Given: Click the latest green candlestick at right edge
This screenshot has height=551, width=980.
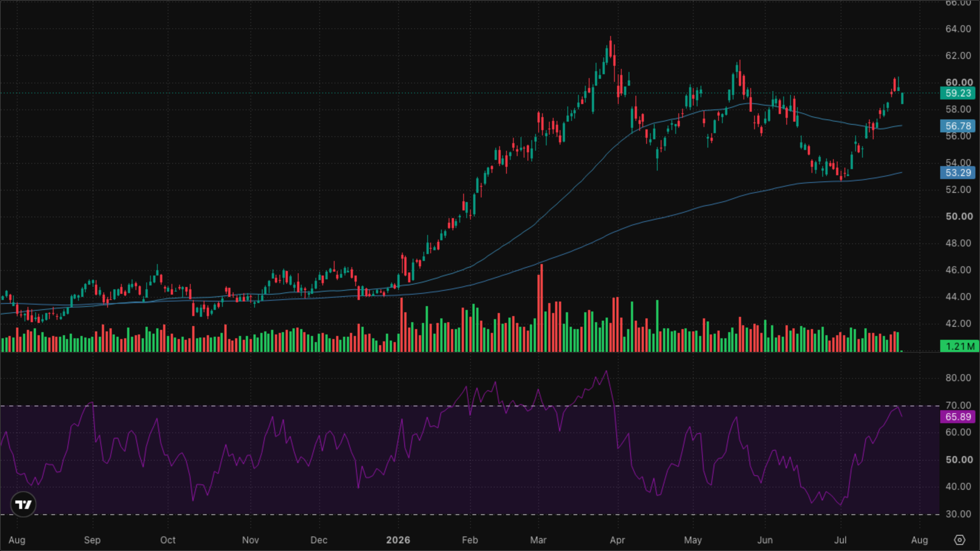Looking at the screenshot, I should point(902,98).
